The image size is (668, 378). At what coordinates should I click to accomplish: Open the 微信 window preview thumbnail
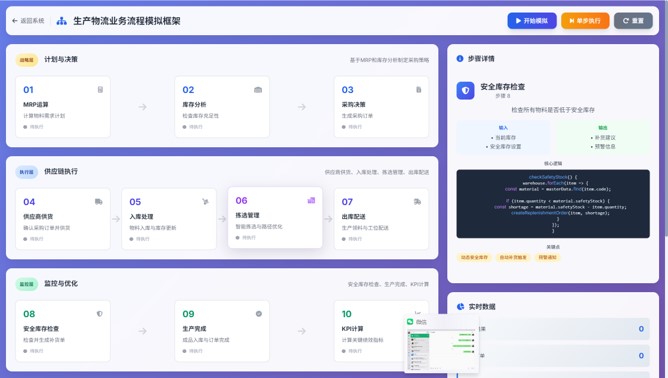point(441,350)
